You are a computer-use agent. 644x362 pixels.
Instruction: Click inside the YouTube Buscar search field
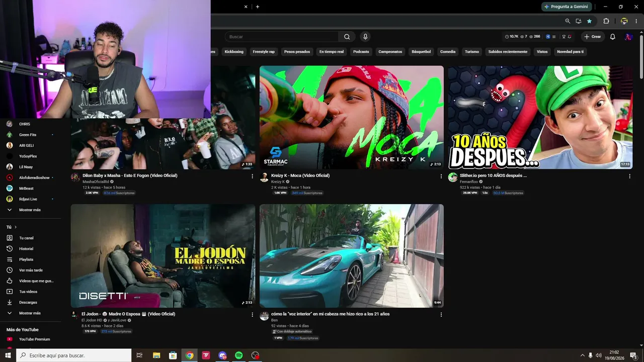coord(282,37)
